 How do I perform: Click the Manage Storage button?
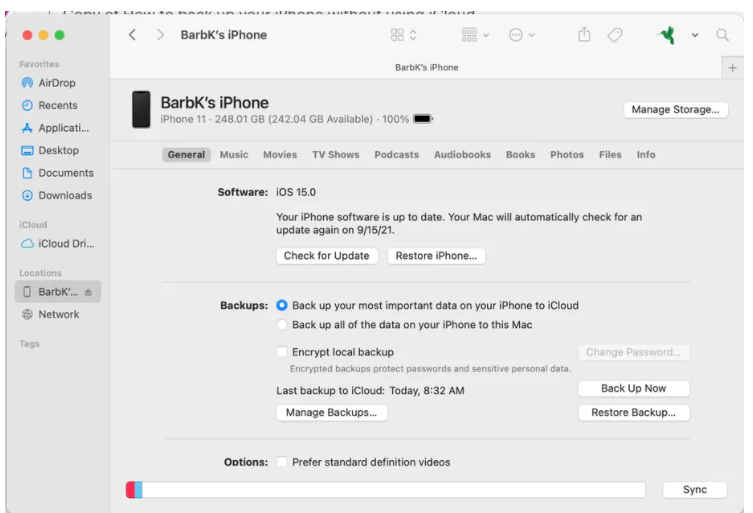pos(675,110)
